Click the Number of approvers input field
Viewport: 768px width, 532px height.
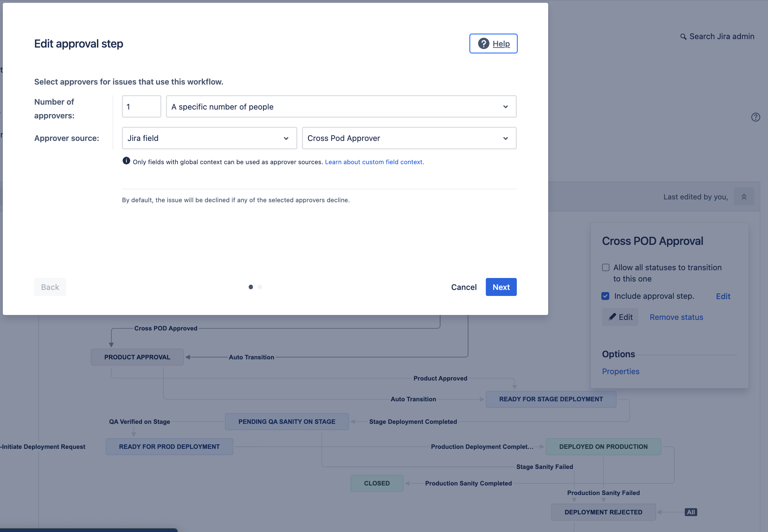coord(141,106)
